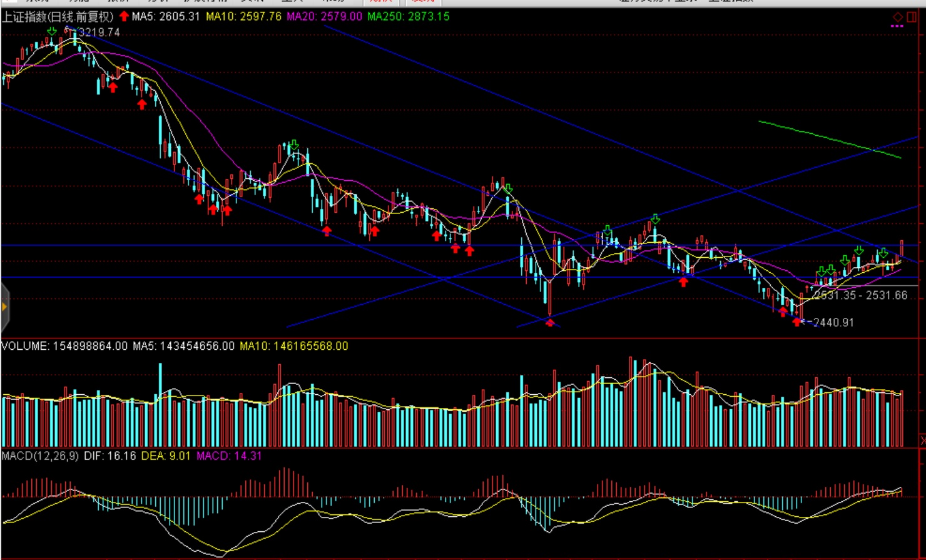Select the magenta MA20 moving average label
Screen dimensions: 926x560
pyautogui.click(x=324, y=17)
